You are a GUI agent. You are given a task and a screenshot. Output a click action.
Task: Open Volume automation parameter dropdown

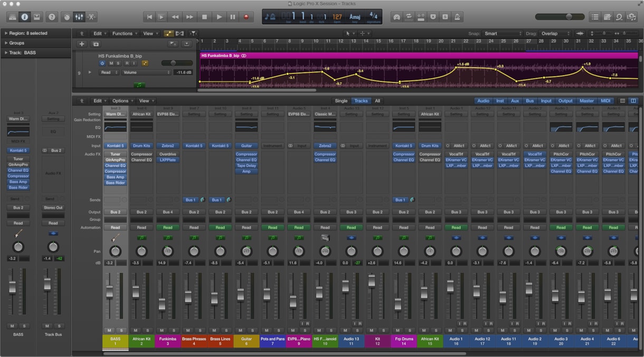pos(146,72)
